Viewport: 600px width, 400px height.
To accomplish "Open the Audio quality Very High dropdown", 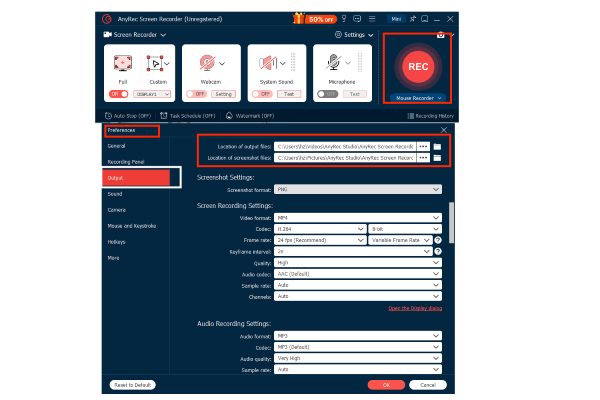I will click(x=358, y=358).
